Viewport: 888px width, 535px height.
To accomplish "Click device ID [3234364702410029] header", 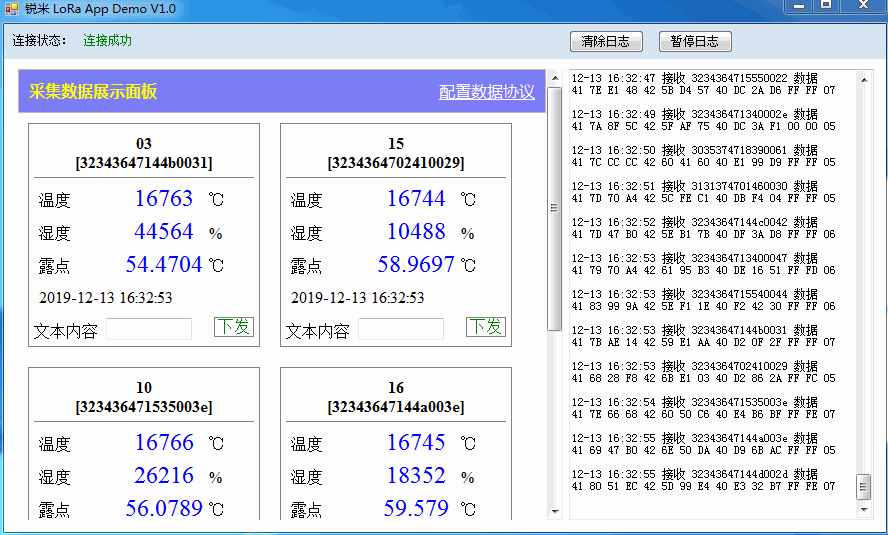I will [396, 164].
